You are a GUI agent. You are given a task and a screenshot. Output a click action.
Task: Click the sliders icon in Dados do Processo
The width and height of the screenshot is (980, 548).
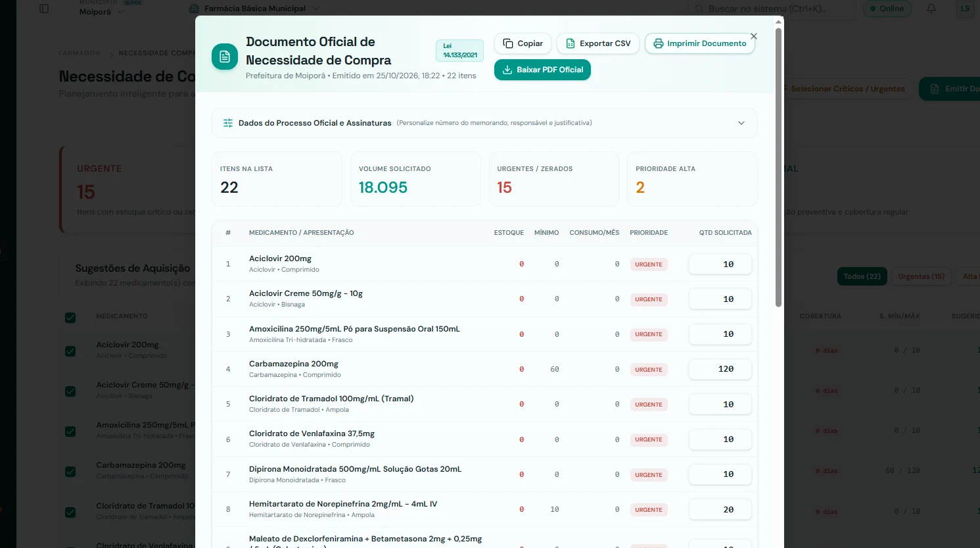tap(228, 123)
